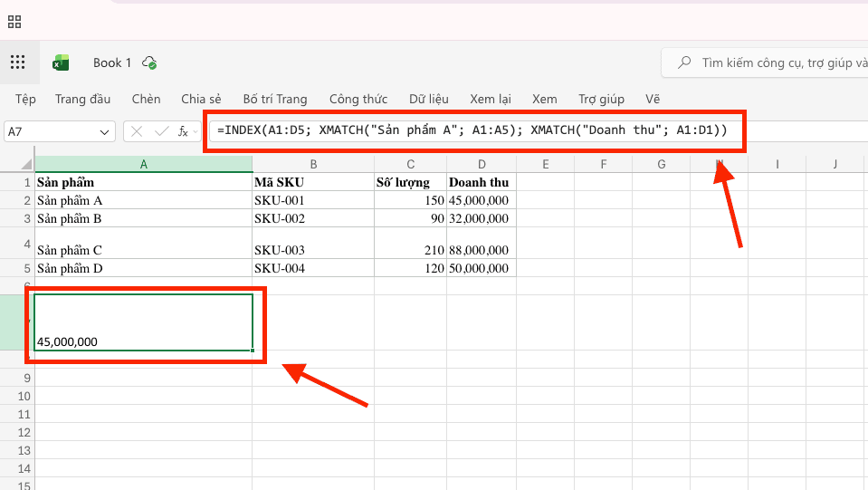Open the Chia sẻ tab
This screenshot has height=490, width=868.
point(201,99)
